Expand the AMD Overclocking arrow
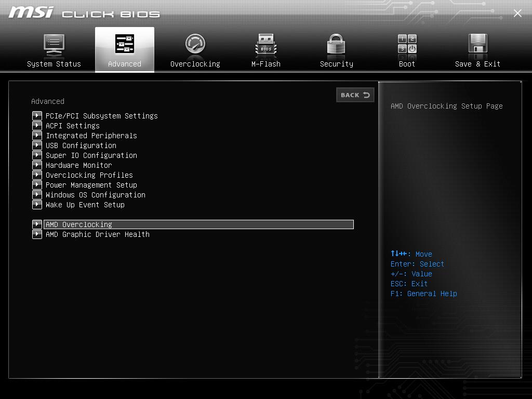This screenshot has height=399, width=532. pyautogui.click(x=37, y=224)
